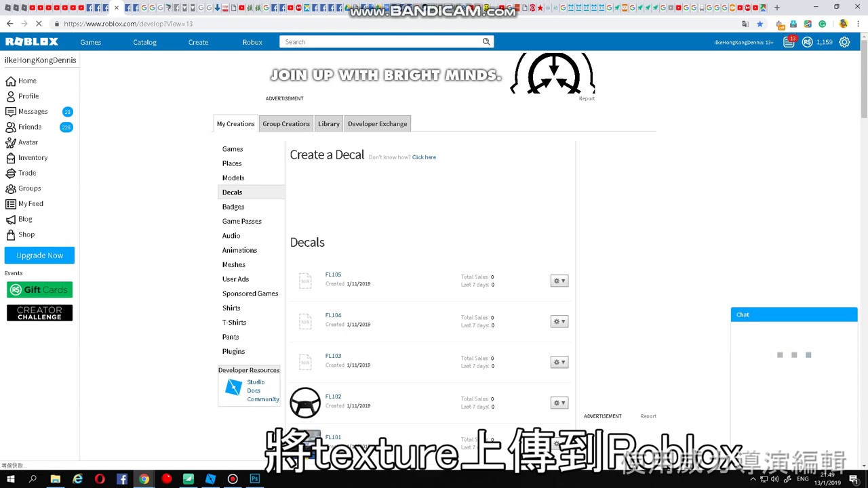Image resolution: width=868 pixels, height=488 pixels.
Task: Open the FL105 decal link
Action: (x=333, y=274)
